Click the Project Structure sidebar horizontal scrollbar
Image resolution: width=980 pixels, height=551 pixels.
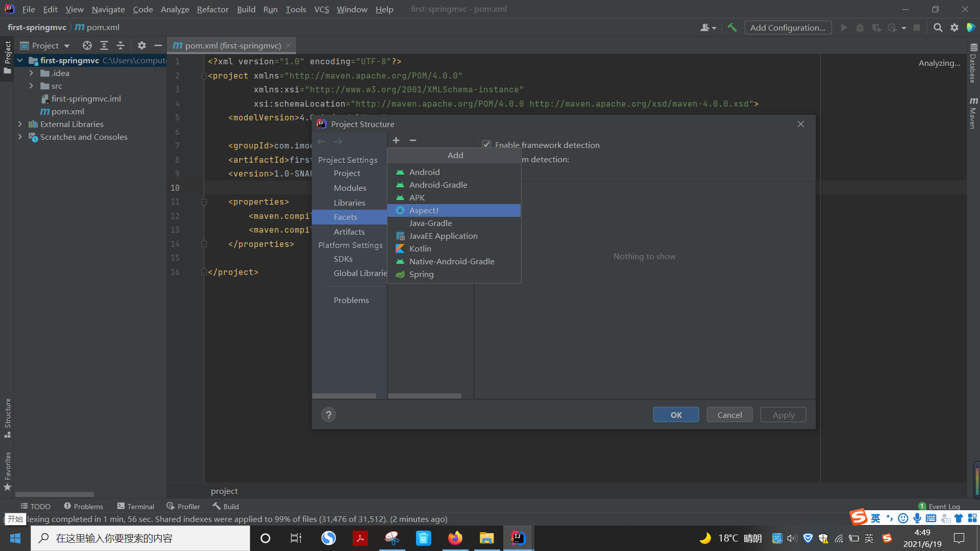point(345,396)
